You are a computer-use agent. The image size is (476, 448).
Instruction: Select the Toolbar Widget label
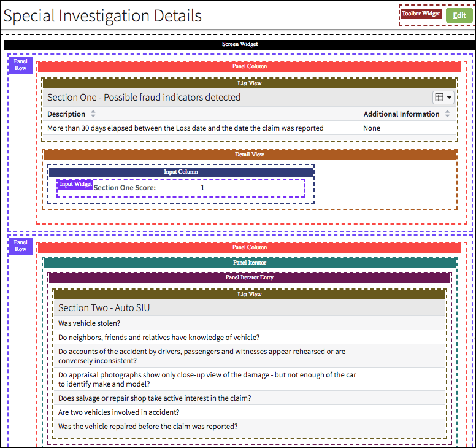(421, 14)
